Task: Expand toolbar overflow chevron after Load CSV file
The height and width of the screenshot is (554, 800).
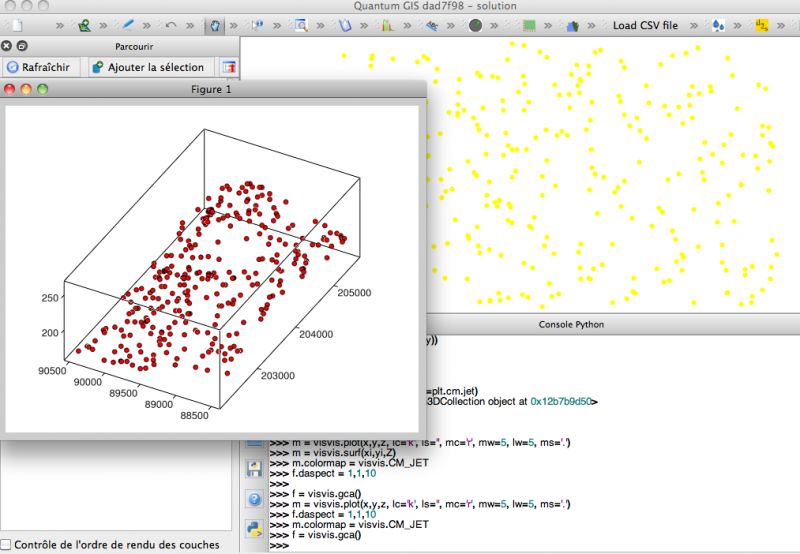Action: [696, 25]
